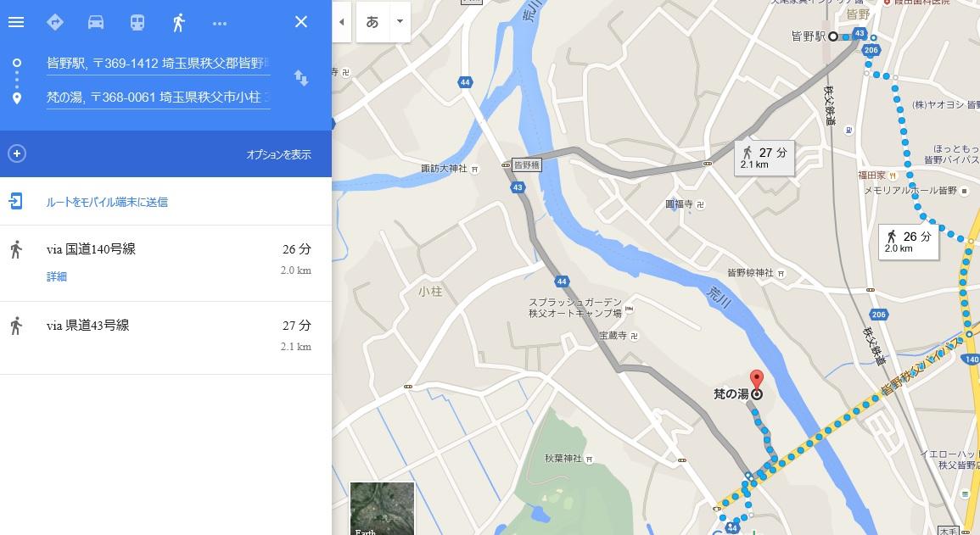Edit the starting point 皆野駅 field

tap(158, 63)
